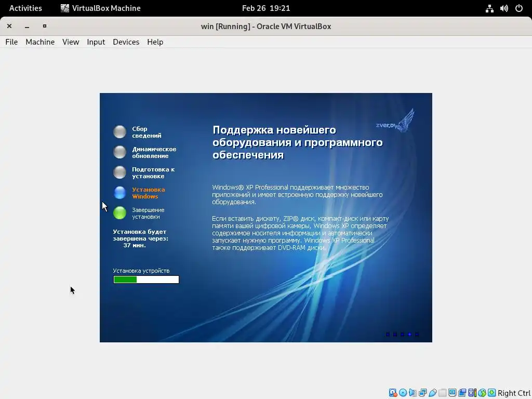Open the Machine menu
The height and width of the screenshot is (399, 532).
click(x=40, y=42)
